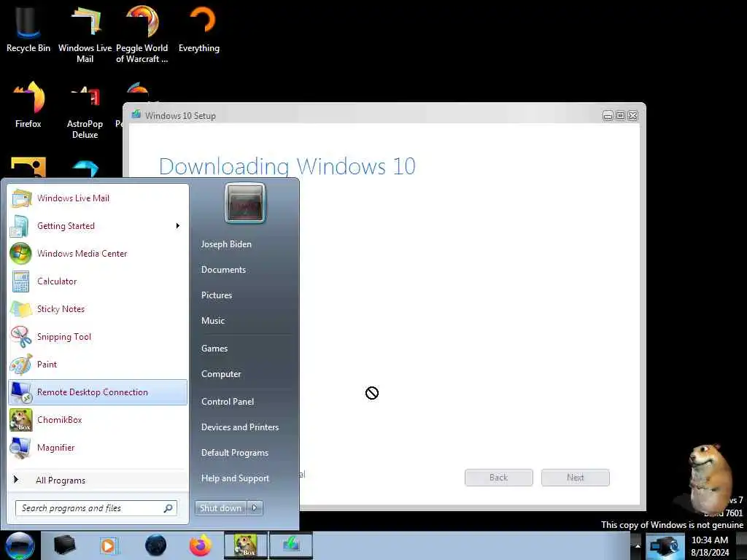Image resolution: width=747 pixels, height=560 pixels.
Task: Select Peggle World of Warcraft desktop icon
Action: point(142,34)
